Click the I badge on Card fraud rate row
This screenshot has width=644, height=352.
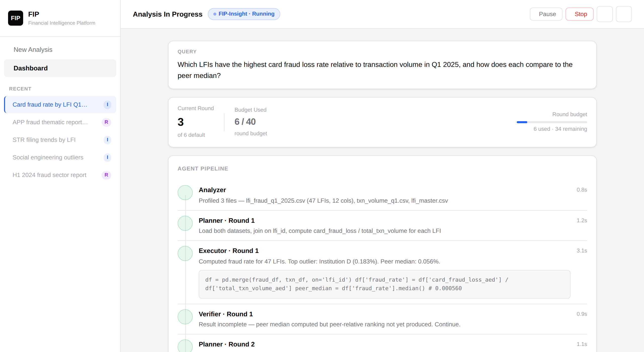tap(107, 105)
